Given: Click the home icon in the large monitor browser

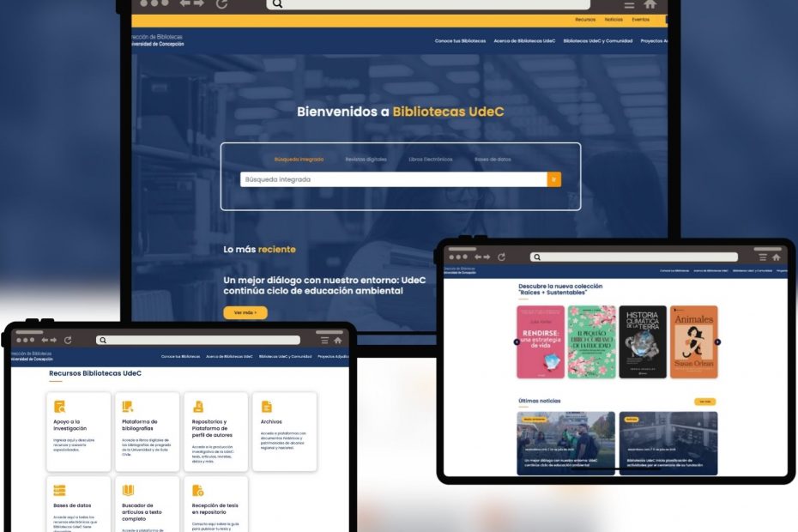Looking at the screenshot, I should point(650,4).
